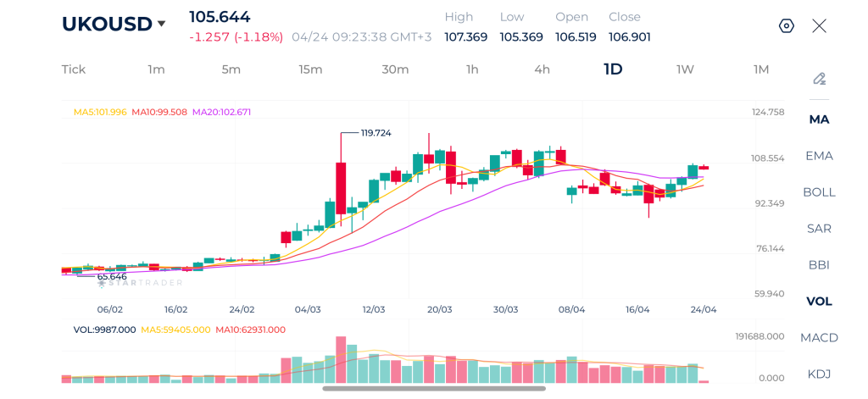Expand the UKOUSD symbol dropdown
Viewport: 868px width, 399px height.
(x=161, y=24)
